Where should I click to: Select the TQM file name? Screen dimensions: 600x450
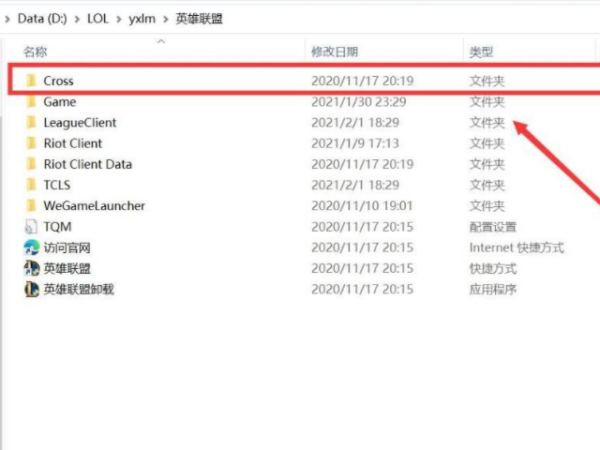point(57,227)
